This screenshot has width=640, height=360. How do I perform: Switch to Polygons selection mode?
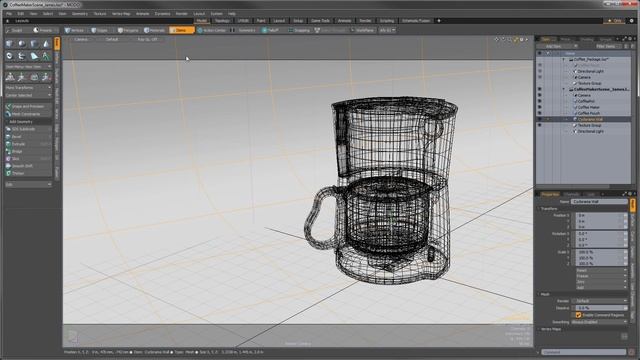tap(128, 30)
